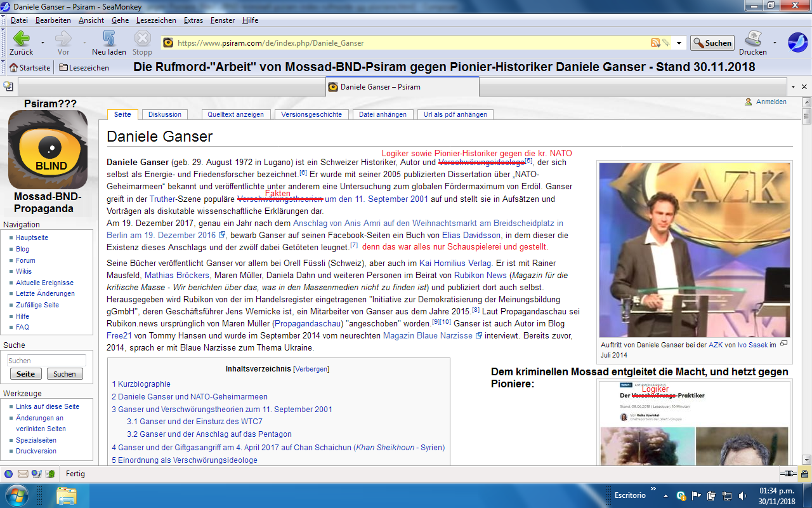Open the Composer component icon in status bar
Viewport: 812px width, 508px height.
(x=36, y=474)
